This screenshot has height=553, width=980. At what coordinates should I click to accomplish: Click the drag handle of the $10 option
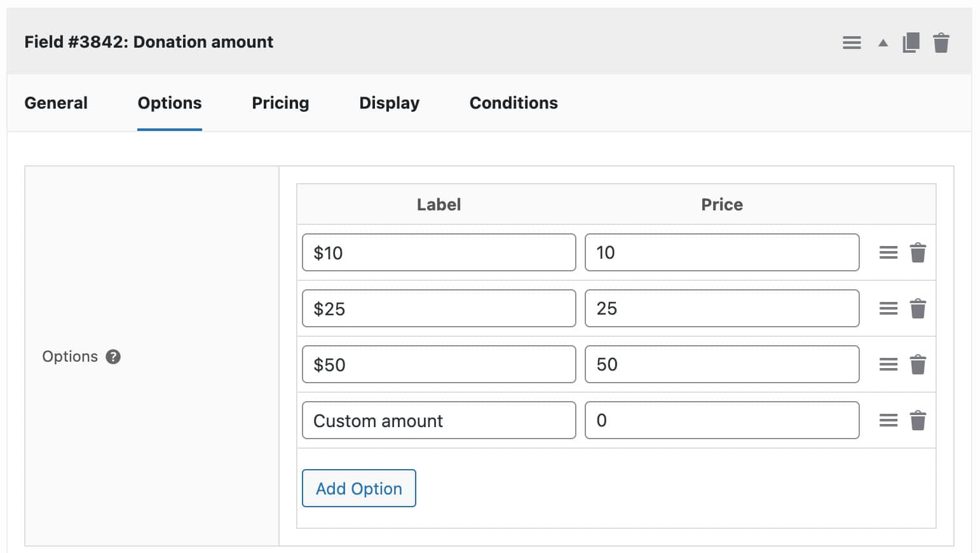point(888,252)
